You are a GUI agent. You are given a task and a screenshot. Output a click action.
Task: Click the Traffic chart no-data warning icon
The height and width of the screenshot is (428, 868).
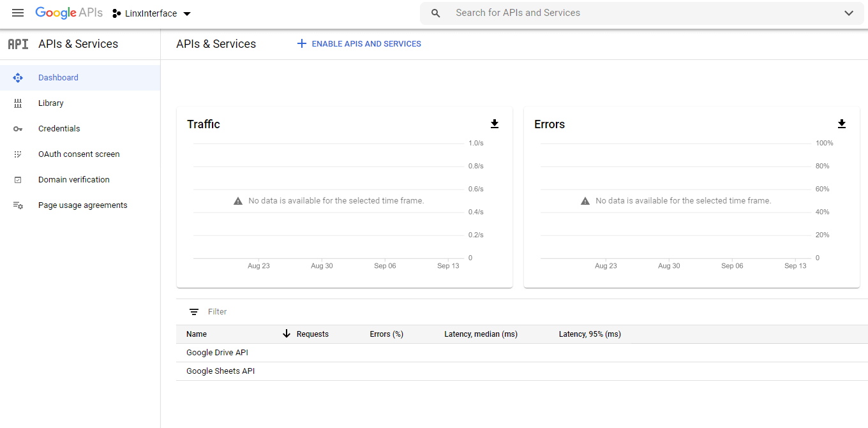tap(238, 201)
